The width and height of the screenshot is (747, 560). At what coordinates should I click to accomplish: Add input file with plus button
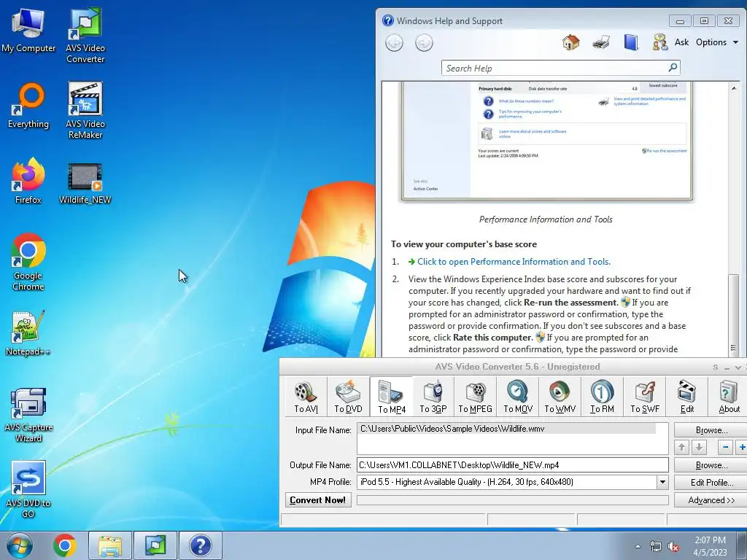[742, 447]
